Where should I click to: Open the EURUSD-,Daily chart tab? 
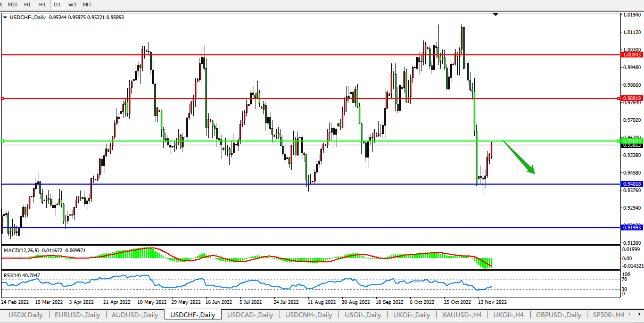coord(77,314)
